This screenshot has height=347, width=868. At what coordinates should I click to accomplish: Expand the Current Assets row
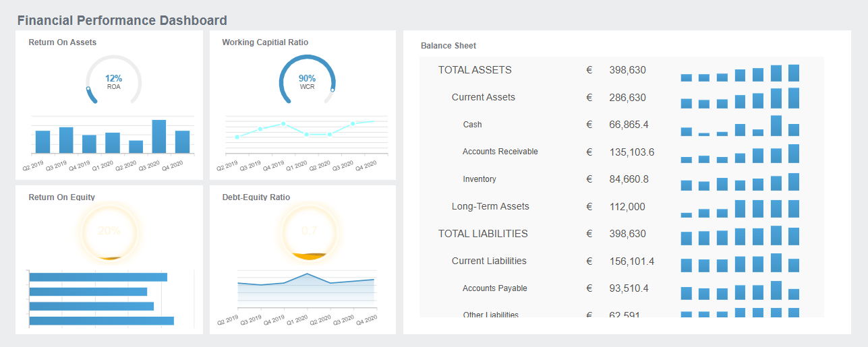tap(483, 97)
